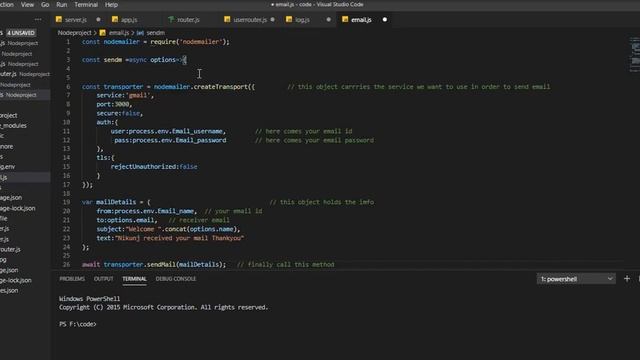Open the Help menu
The width and height of the screenshot is (640, 360).
coord(111,5)
